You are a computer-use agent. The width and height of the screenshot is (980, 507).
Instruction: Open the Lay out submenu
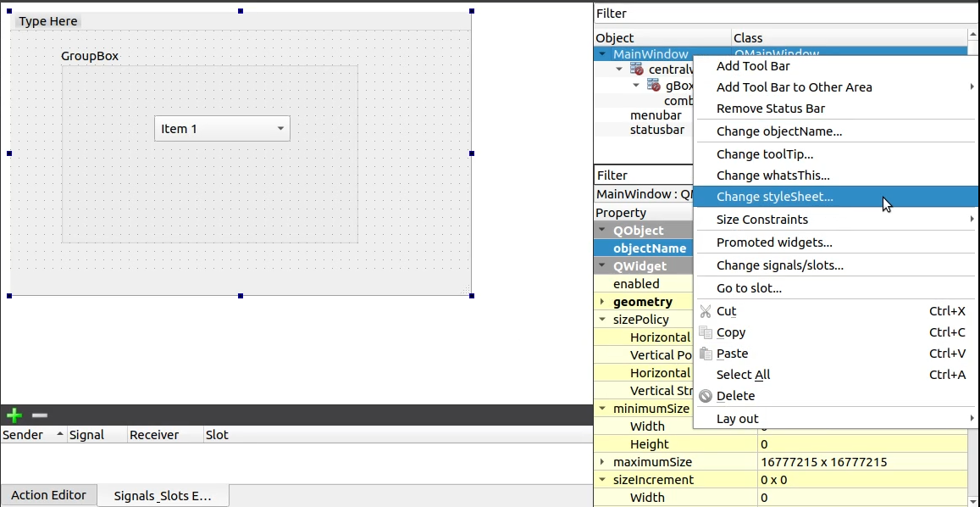click(836, 419)
